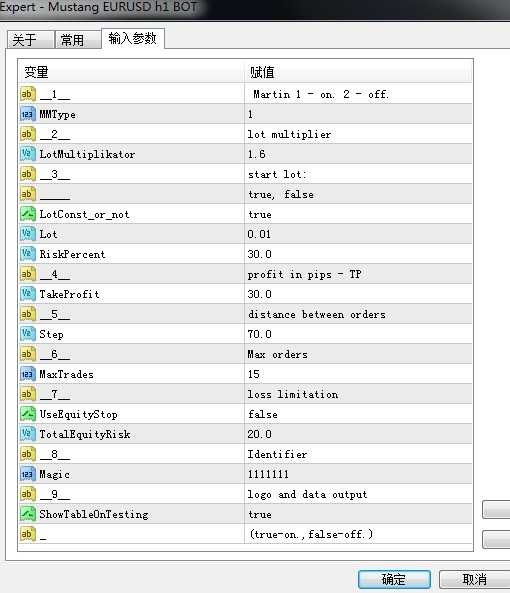
Task: Switch to the 关于 tab
Action: pyautogui.click(x=30, y=40)
